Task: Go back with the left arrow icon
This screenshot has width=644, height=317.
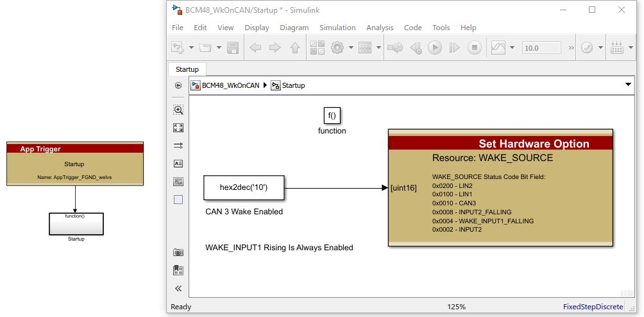Action: tap(255, 47)
